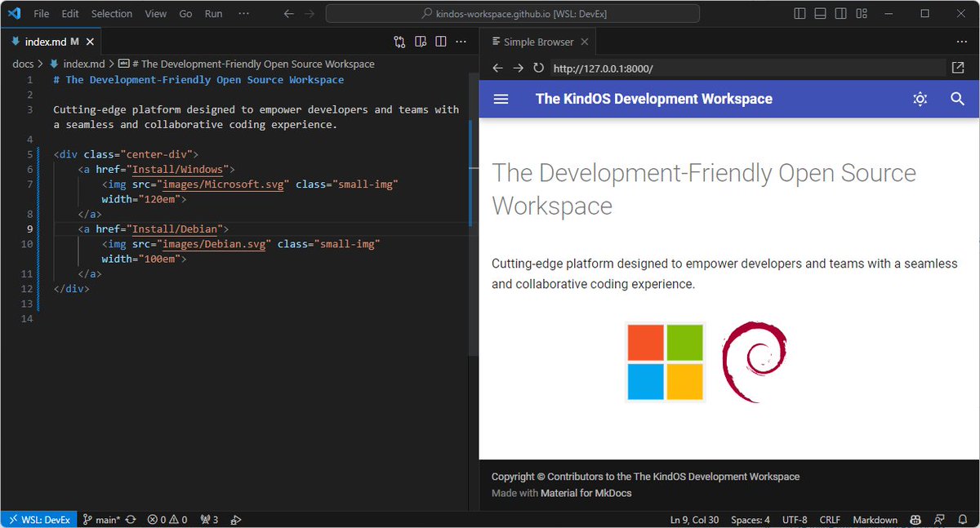Click the VS Code logo icon
The width and height of the screenshot is (980, 528).
tap(13, 14)
